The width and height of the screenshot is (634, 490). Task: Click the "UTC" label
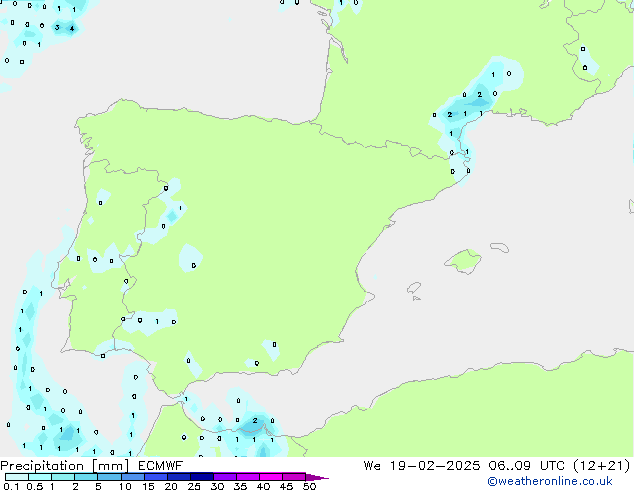tap(552, 465)
